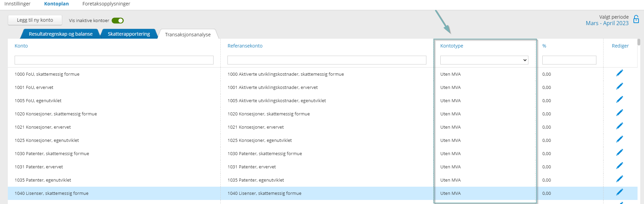Viewport: 644px width, 204px height.
Task: Edit account 1030 Patenter, skattemessig formue
Action: [620, 152]
